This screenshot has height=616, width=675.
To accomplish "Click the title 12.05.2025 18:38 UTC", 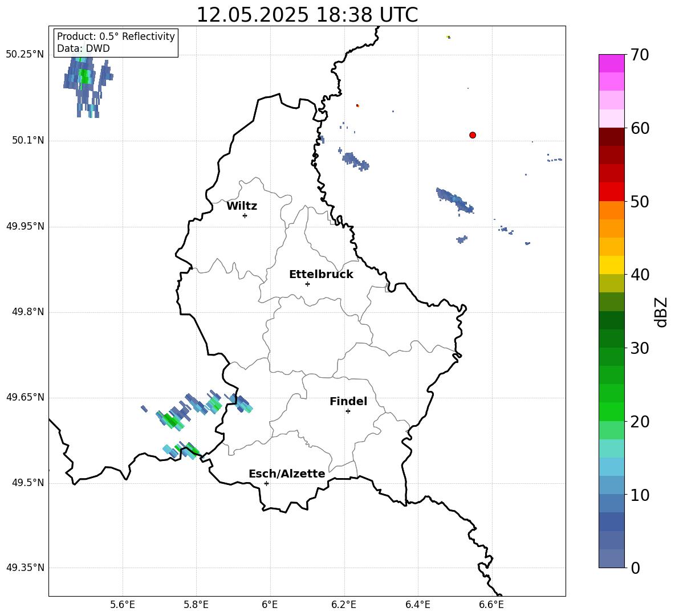I will [x=307, y=15].
